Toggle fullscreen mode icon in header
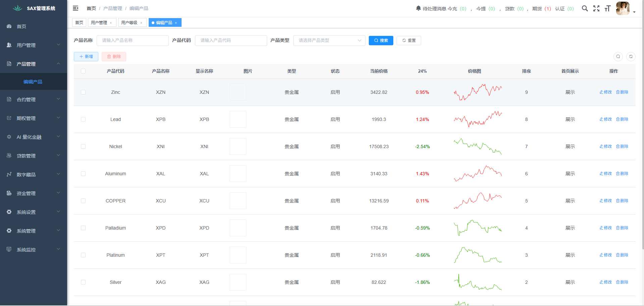 point(596,8)
